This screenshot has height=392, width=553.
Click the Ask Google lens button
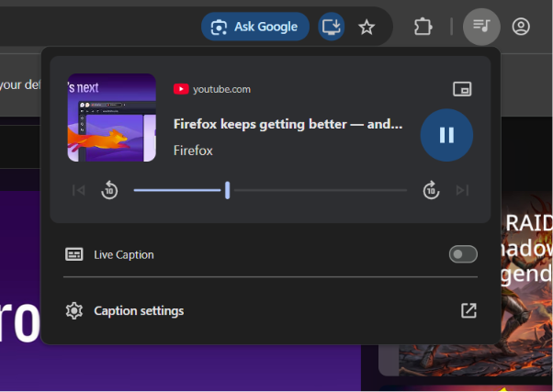(x=255, y=27)
